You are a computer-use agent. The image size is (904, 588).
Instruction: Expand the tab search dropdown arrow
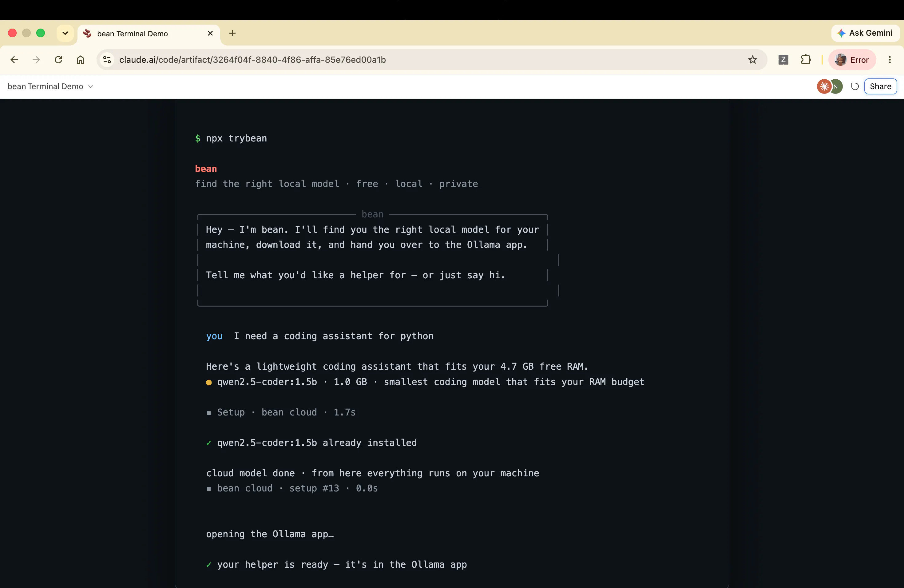(x=65, y=33)
